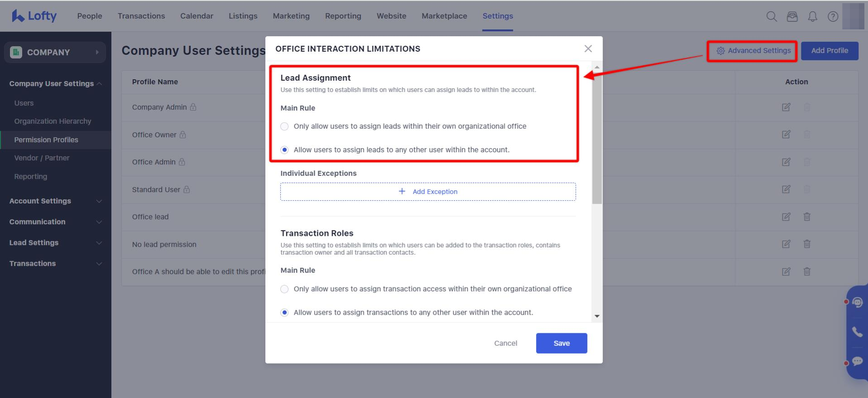Screen dimensions: 868x398
Task: Click the Save button in dialog
Action: pos(561,343)
